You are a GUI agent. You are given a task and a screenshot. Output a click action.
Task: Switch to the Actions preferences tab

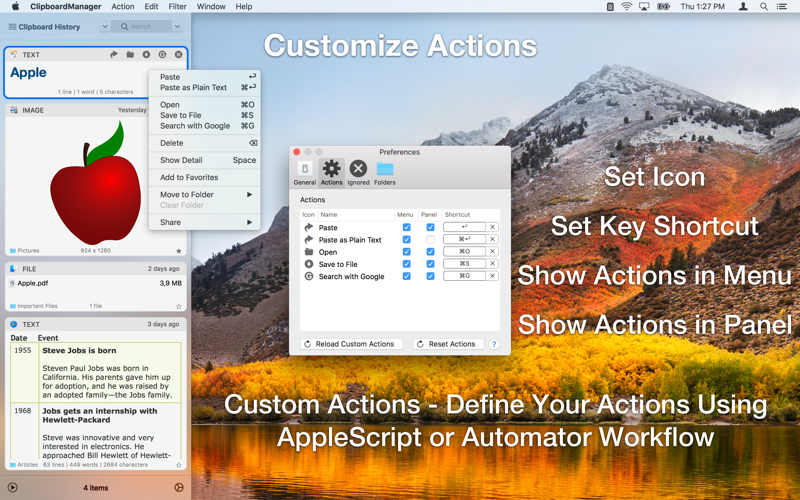[x=331, y=172]
